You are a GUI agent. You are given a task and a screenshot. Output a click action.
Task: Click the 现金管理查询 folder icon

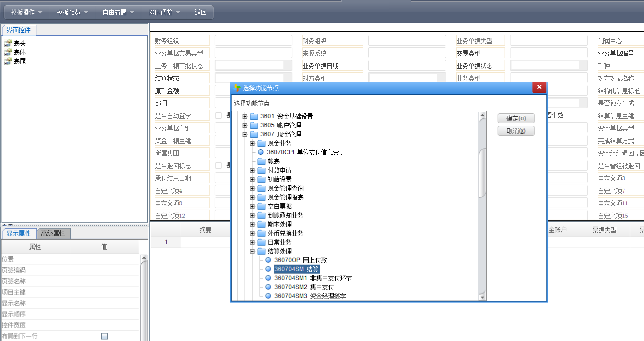pyautogui.click(x=261, y=188)
